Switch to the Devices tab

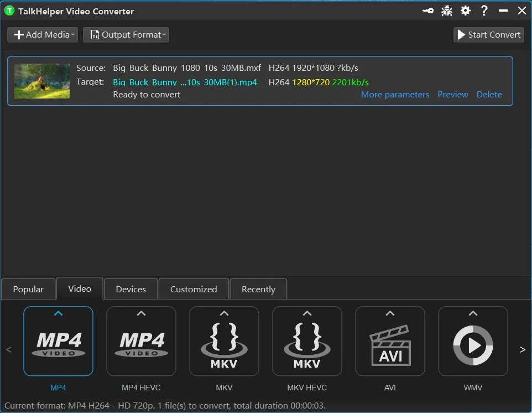[x=131, y=289]
